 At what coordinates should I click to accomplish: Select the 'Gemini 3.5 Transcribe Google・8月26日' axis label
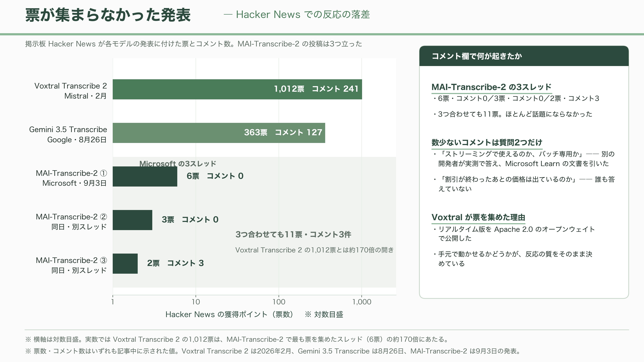[x=68, y=134]
